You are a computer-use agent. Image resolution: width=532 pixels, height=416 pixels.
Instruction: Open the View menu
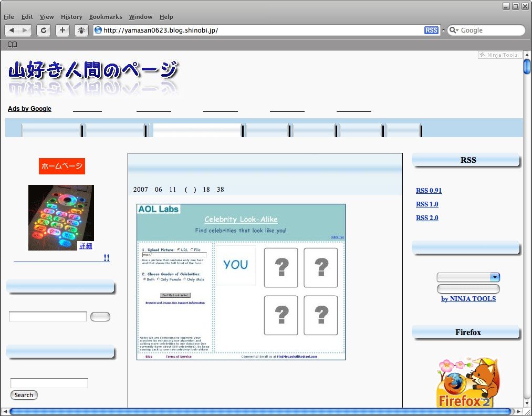click(x=47, y=17)
